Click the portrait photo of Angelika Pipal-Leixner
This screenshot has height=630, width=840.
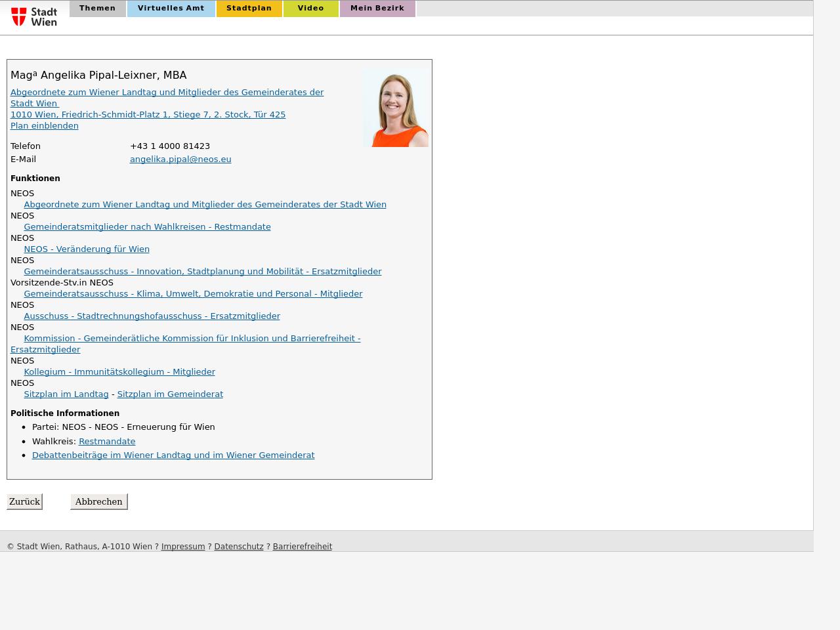click(396, 108)
